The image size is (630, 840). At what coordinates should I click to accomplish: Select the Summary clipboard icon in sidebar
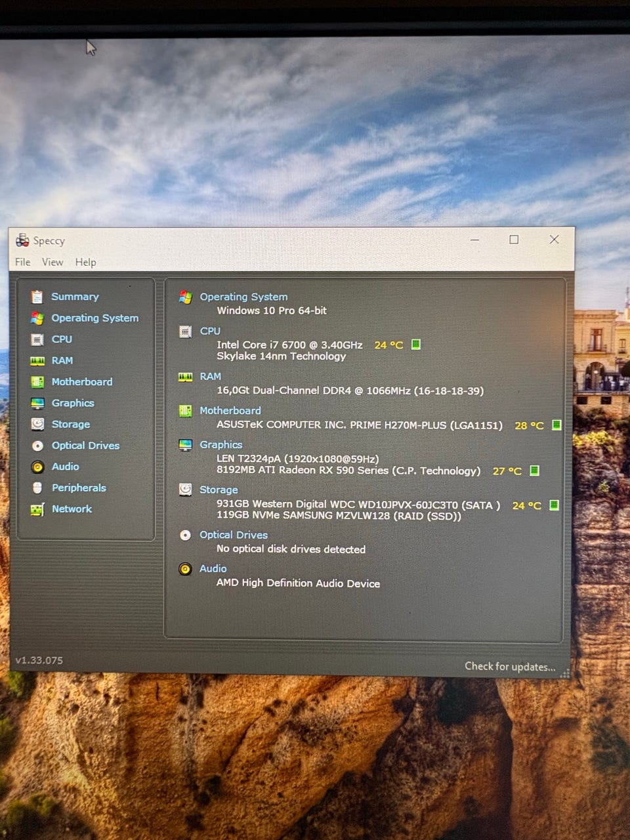37,297
